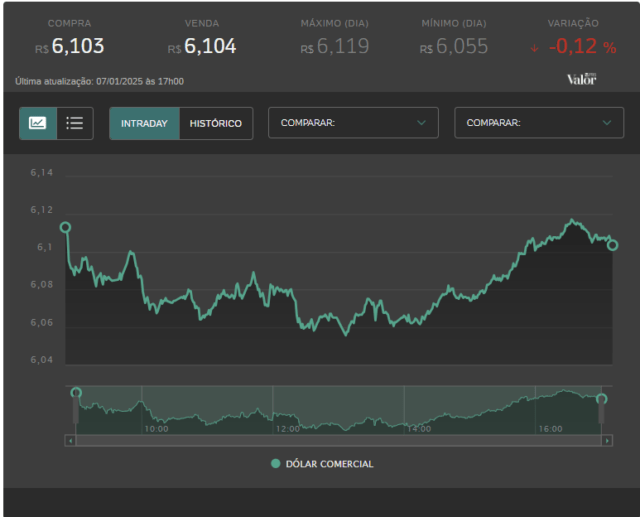Click the chart's starting point circle marker
Screen dimensions: 640x517
65,227
